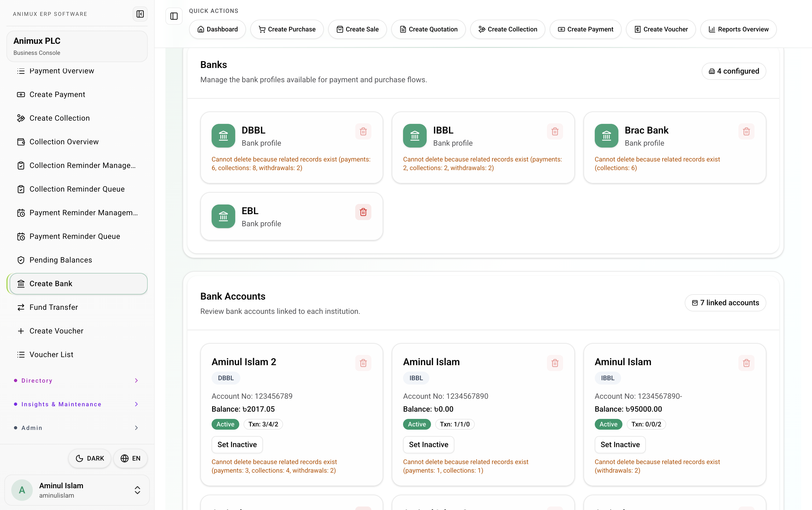Open the Aminul Islam user account menu
Viewport: 812px width, 510px height.
[x=77, y=490]
